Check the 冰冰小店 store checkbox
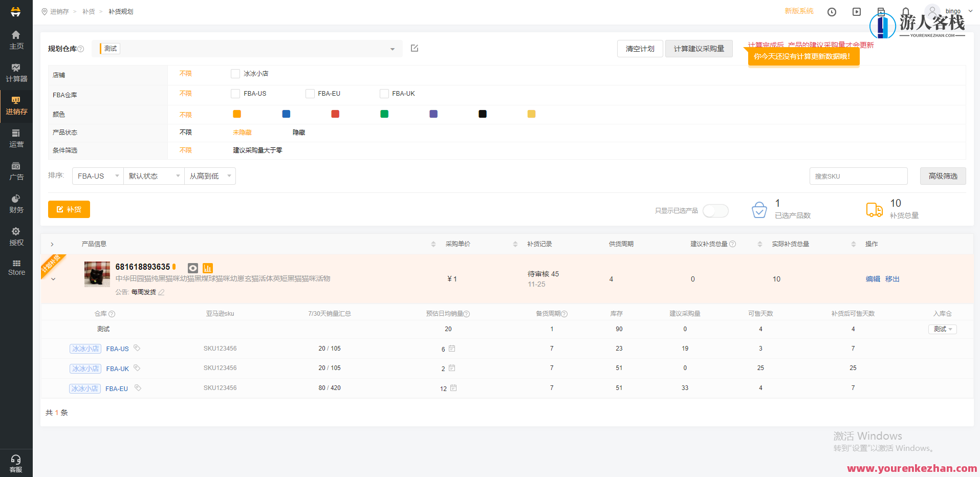 click(x=235, y=73)
